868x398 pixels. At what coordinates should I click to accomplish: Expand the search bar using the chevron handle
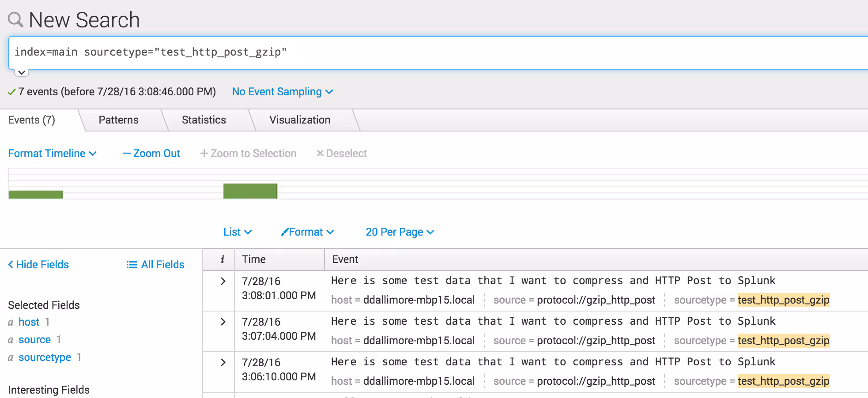pyautogui.click(x=21, y=72)
